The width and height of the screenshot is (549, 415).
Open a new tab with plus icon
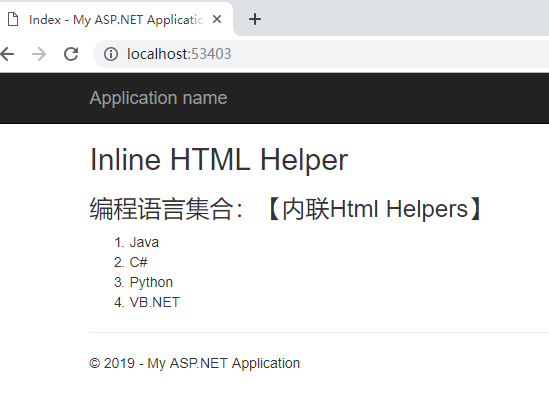255,19
